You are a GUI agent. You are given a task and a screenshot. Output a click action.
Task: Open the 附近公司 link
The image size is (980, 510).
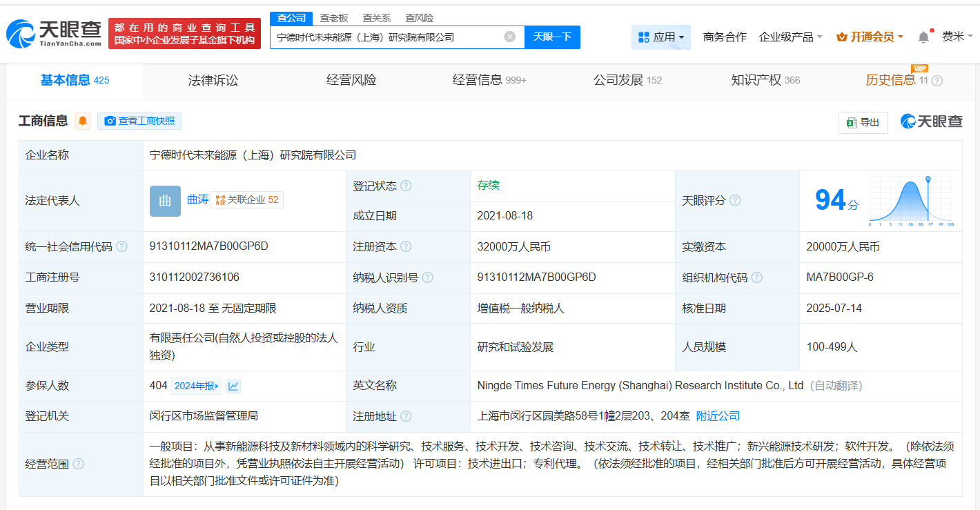[718, 416]
